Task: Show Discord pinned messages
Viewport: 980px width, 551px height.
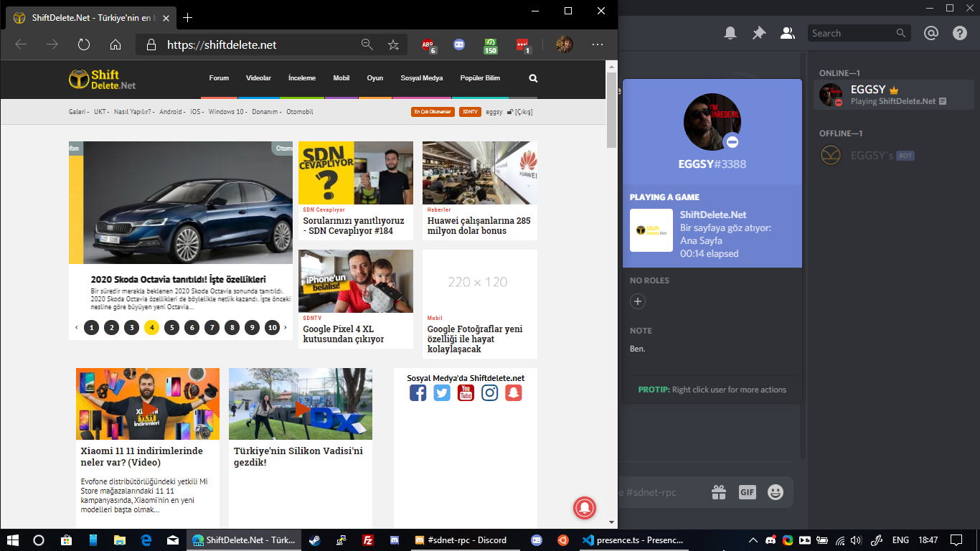Action: 759,33
